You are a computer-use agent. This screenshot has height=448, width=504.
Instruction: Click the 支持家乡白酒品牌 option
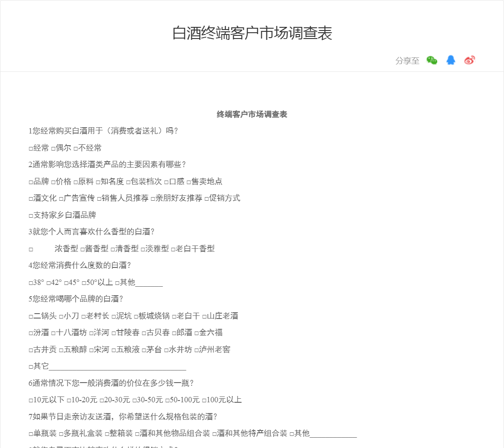pos(62,215)
